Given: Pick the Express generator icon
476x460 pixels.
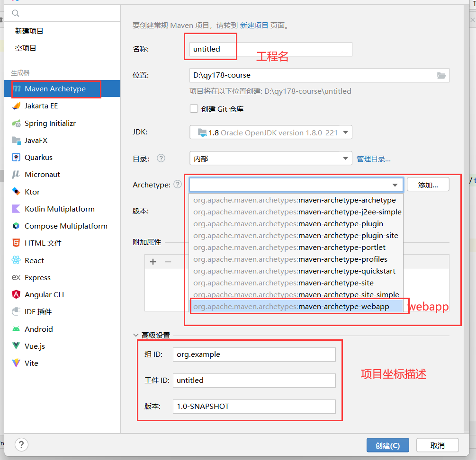Looking at the screenshot, I should [16, 277].
